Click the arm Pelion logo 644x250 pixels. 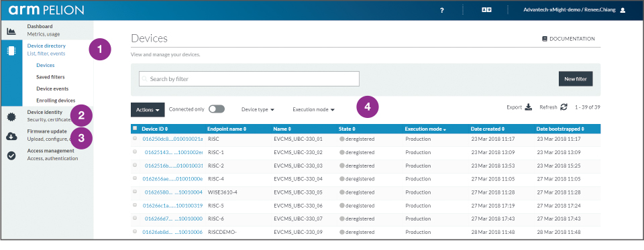[46, 10]
